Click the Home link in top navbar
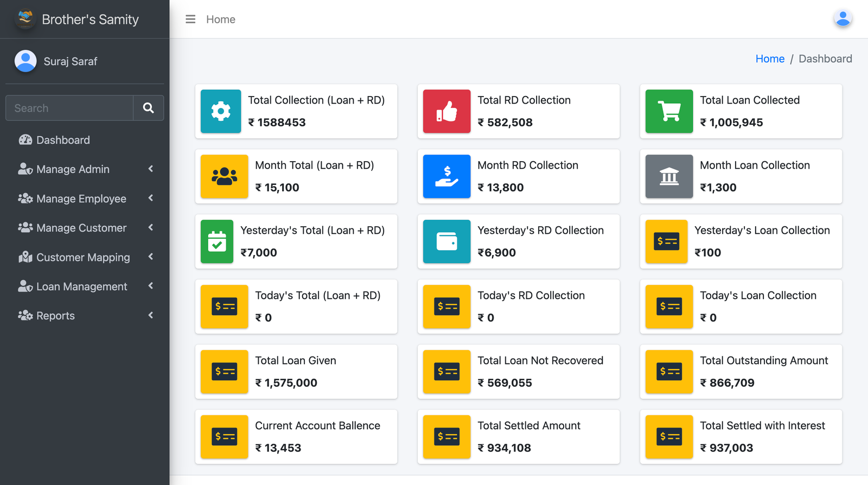868x485 pixels. tap(221, 20)
